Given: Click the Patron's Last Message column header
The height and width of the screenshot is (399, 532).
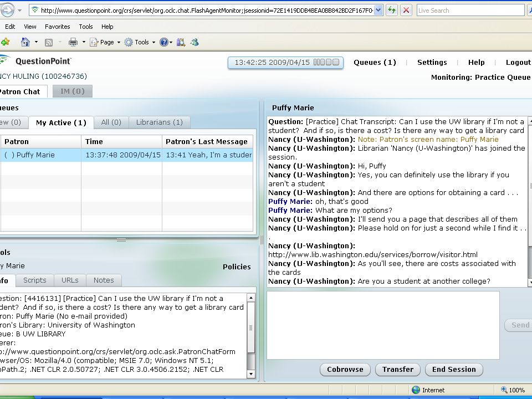Looking at the screenshot, I should [x=207, y=141].
